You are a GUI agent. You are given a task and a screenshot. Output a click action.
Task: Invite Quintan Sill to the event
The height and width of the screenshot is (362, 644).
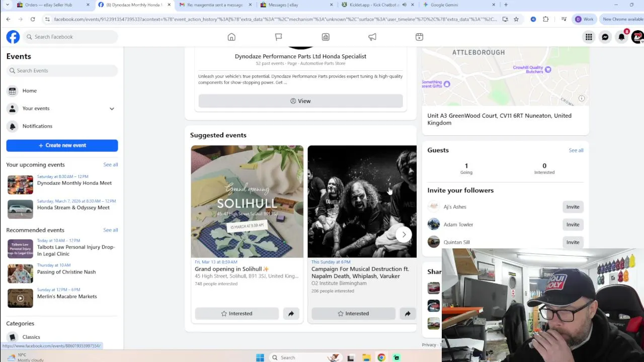pyautogui.click(x=573, y=242)
